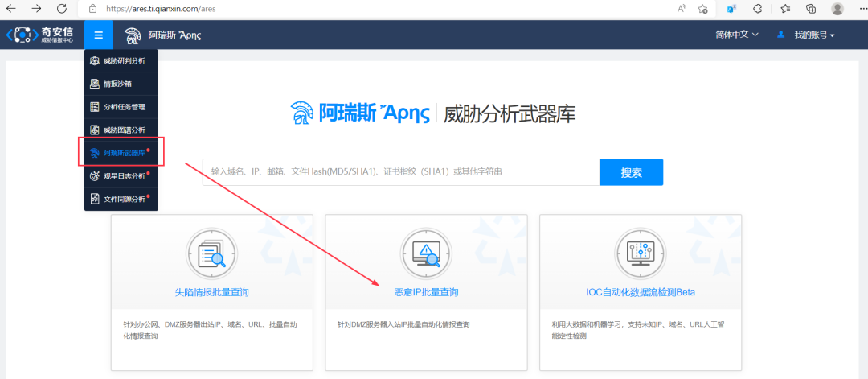Click the 阿瑞斯 Ἄρης header title
Image resolution: width=868 pixels, height=379 pixels.
click(174, 35)
